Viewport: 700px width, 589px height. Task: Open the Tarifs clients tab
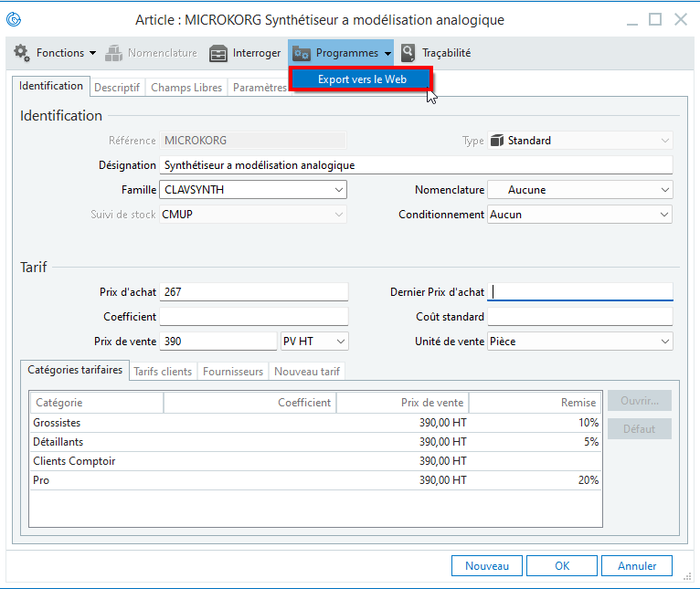[x=163, y=372]
